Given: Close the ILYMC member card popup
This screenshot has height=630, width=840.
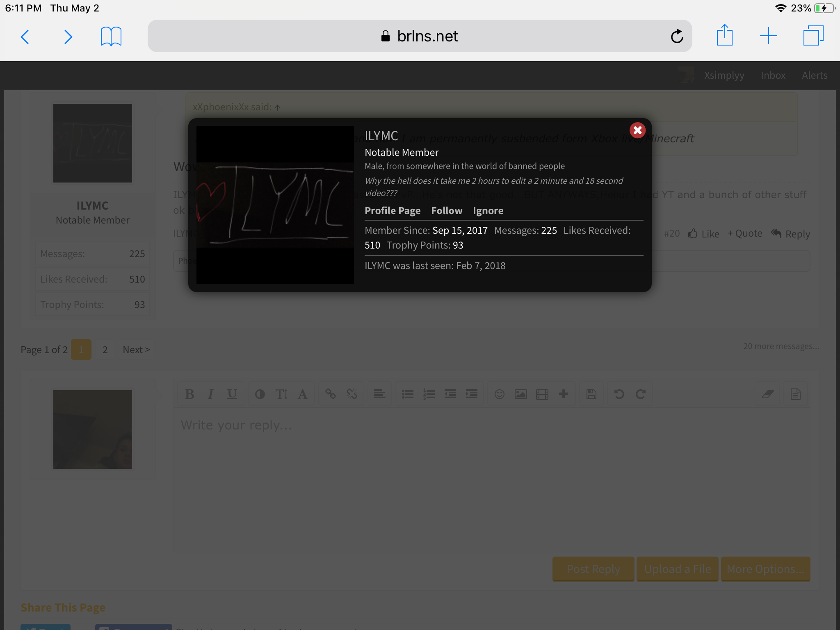Looking at the screenshot, I should 637,130.
